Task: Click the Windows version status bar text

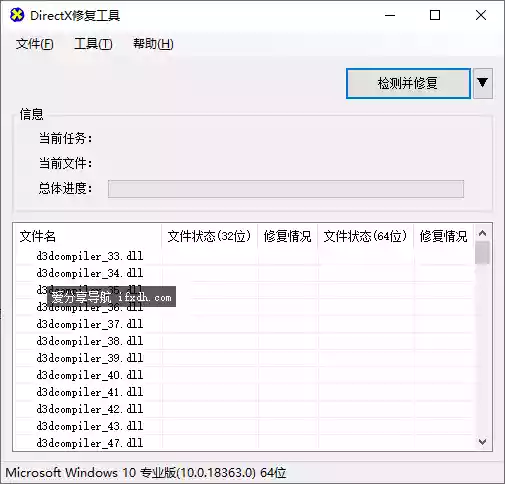Action: [146, 473]
